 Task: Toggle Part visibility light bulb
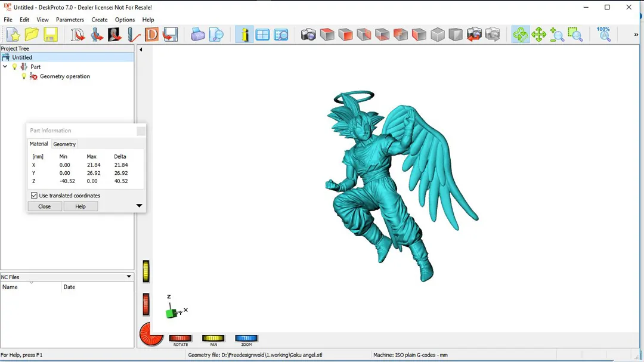pos(15,67)
